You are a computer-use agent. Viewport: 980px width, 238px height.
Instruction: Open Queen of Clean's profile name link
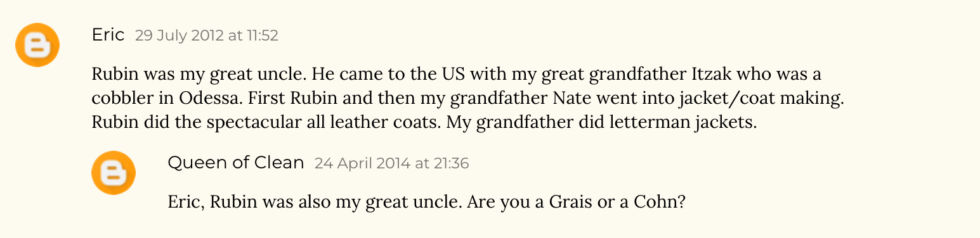tap(236, 163)
